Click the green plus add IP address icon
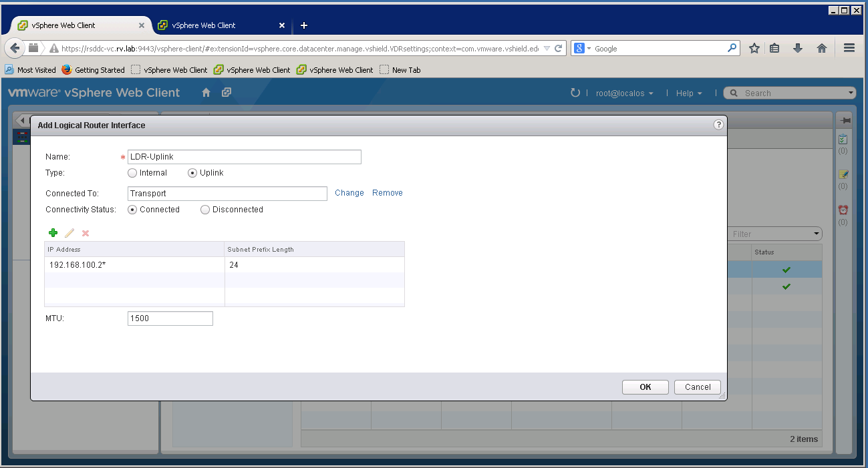 pos(53,233)
